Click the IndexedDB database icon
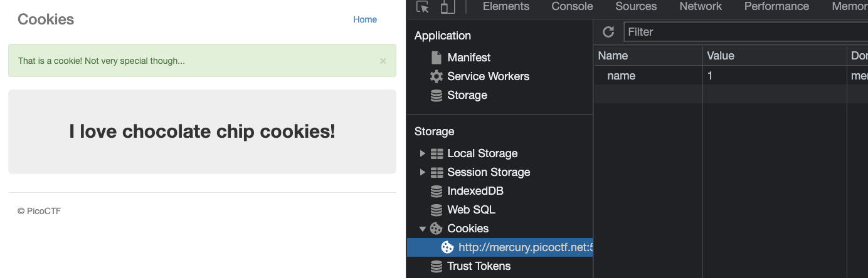Viewport: 868px width, 278px height. pyautogui.click(x=437, y=191)
